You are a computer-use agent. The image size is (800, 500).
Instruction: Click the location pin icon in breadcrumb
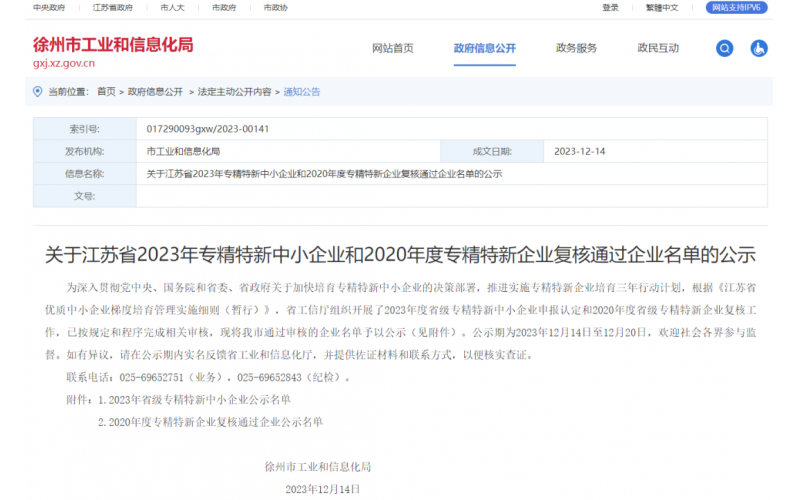(x=37, y=92)
